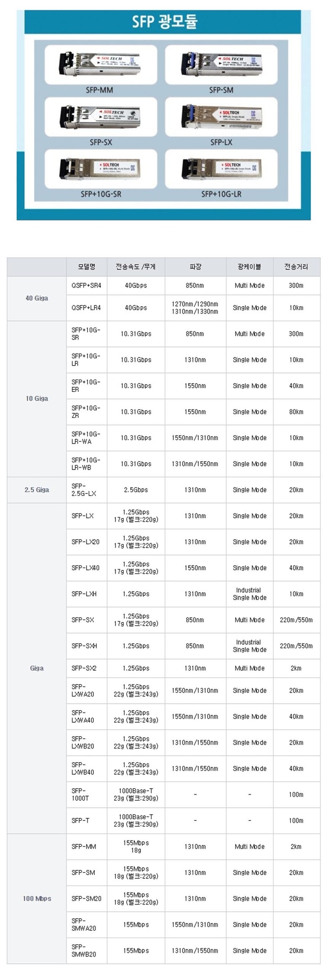This screenshot has width=327, height=980.
Task: Click the 전송속도/무게 column header
Action: (136, 267)
